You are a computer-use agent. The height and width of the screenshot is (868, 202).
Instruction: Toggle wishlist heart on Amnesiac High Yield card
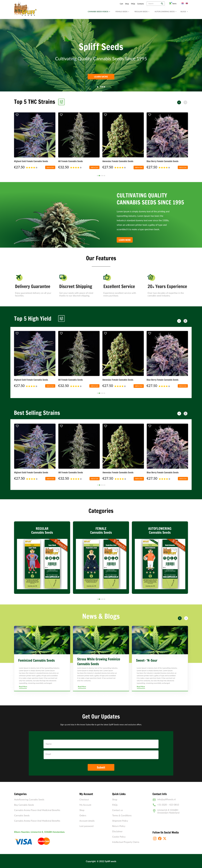pyautogui.click(x=105, y=333)
